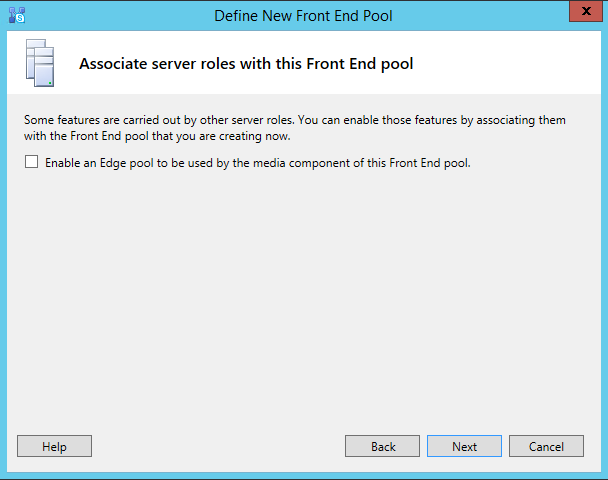This screenshot has height=480, width=608.
Task: Click the word 'Associate' in the page heading
Action: pos(112,64)
